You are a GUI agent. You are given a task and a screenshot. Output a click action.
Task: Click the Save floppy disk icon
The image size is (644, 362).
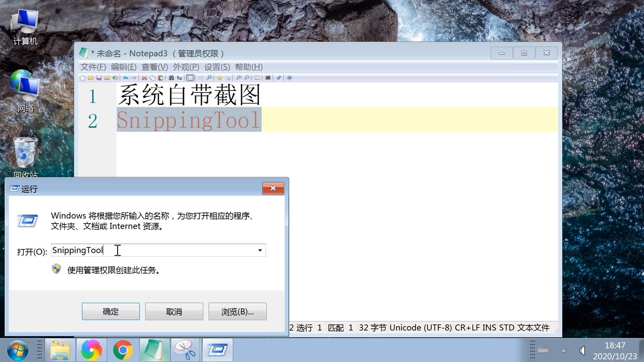coord(99,78)
